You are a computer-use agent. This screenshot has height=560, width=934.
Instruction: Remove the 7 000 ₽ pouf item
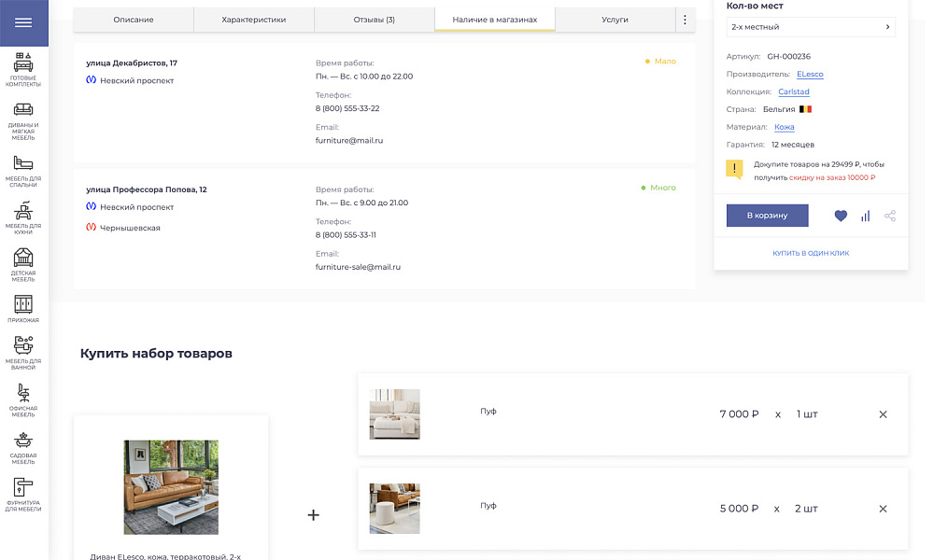point(883,414)
